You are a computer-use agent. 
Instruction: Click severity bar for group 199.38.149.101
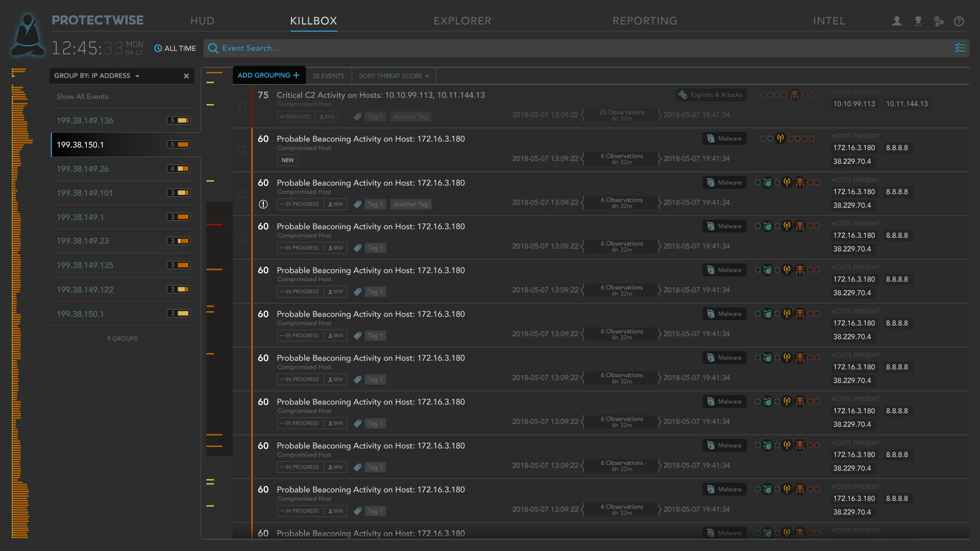pos(180,193)
